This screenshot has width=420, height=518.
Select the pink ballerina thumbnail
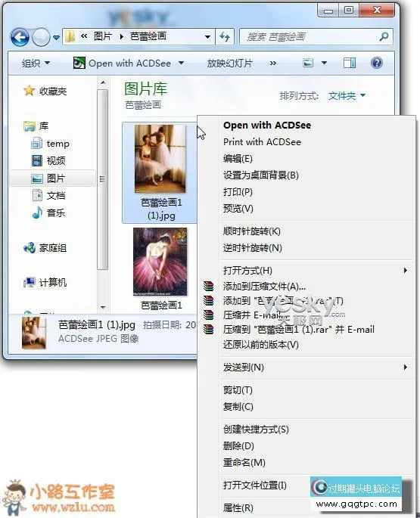point(160,262)
